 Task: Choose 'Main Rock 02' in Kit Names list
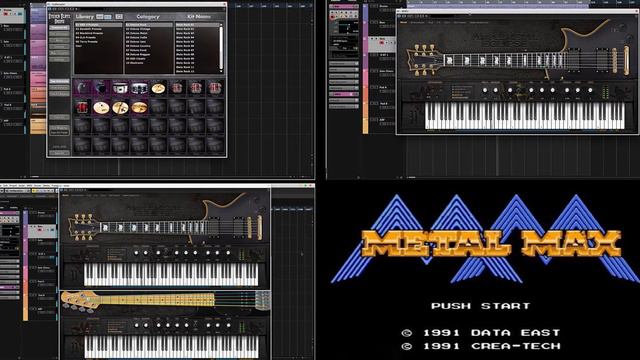pos(185,29)
